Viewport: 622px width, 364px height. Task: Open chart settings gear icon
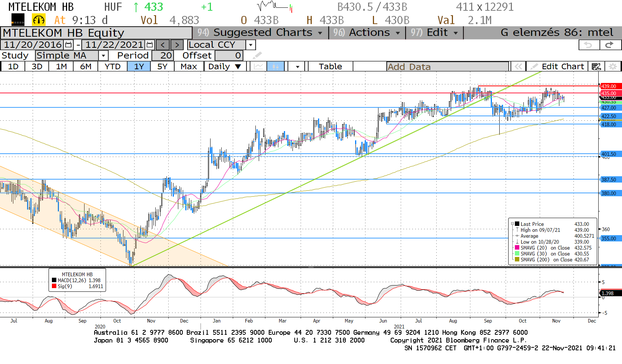[613, 67]
